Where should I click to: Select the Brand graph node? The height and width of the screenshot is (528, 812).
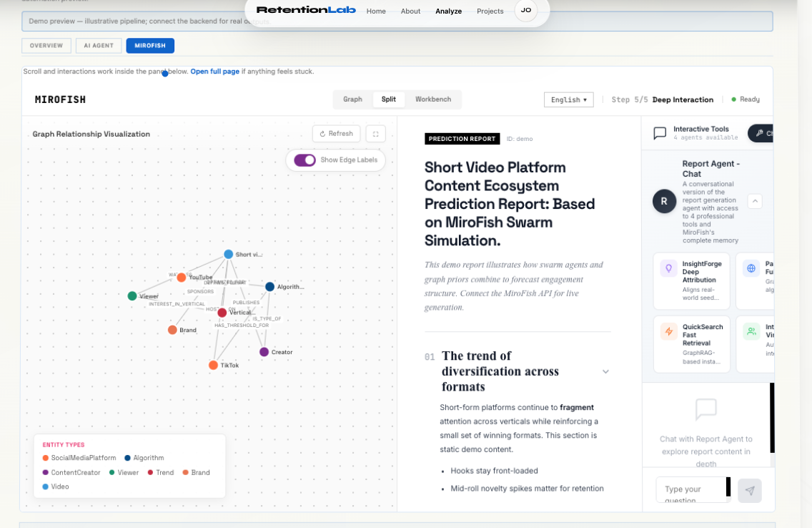172,330
